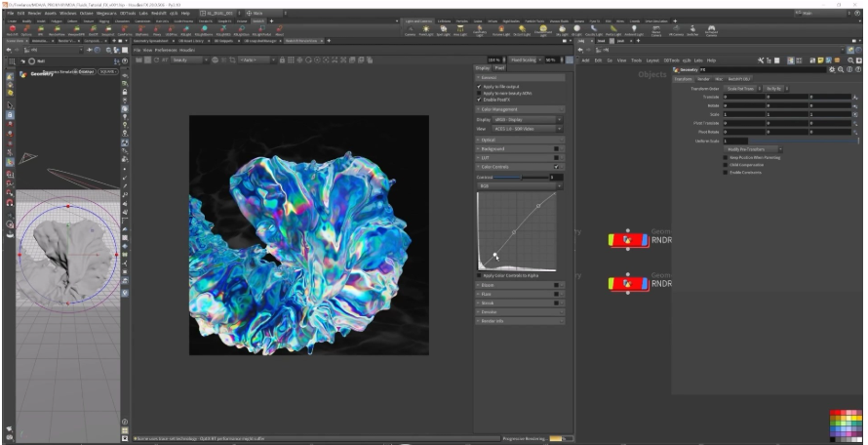Toggle Keep Position When Parenting checkbox

(725, 156)
